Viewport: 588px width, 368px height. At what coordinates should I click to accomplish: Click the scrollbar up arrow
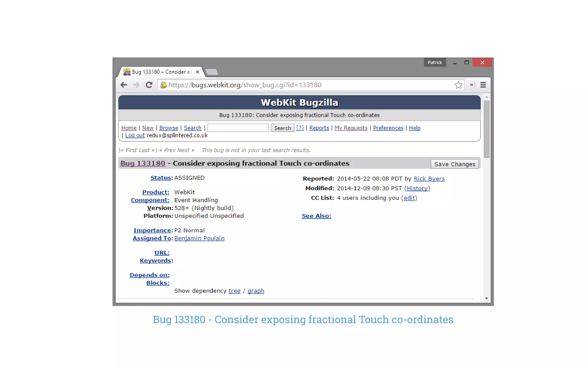click(486, 97)
